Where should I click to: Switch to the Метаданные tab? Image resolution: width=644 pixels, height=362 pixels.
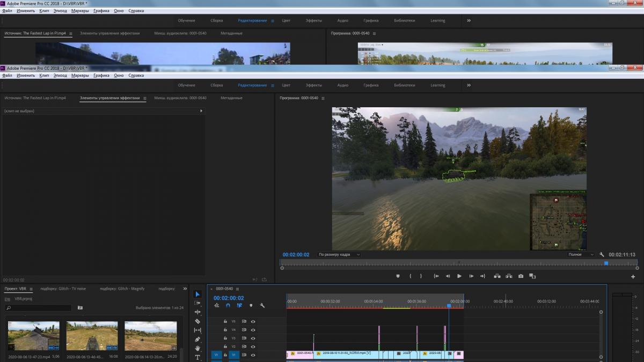point(231,98)
